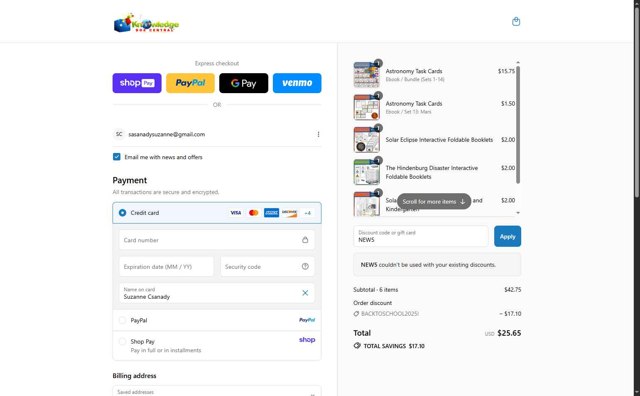Image resolution: width=640 pixels, height=396 pixels.
Task: Uncheck Email me with news and offers
Action: (117, 157)
